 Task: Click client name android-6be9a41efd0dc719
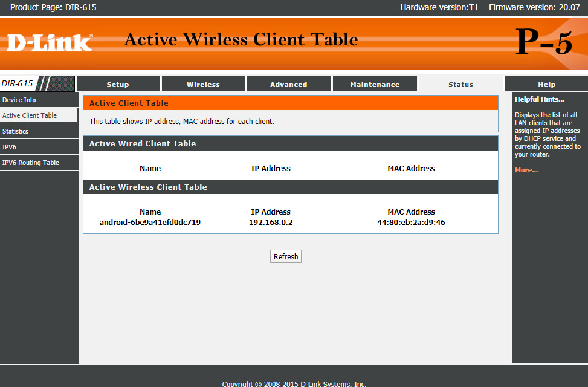click(x=150, y=222)
